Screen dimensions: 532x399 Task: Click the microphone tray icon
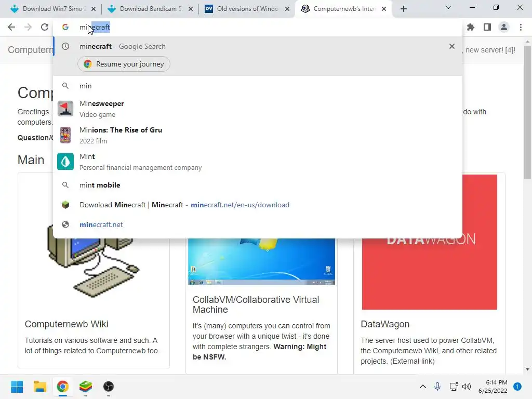437,387
